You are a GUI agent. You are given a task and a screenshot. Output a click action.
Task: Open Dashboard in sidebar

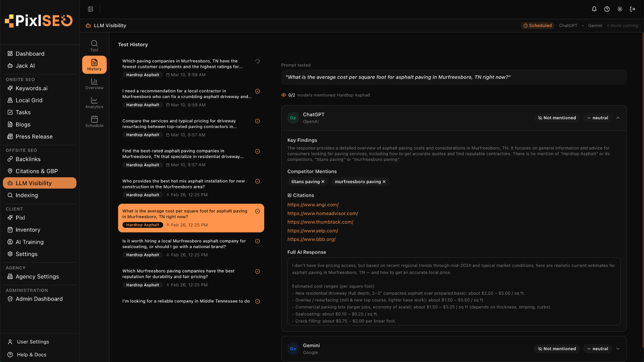point(40,54)
